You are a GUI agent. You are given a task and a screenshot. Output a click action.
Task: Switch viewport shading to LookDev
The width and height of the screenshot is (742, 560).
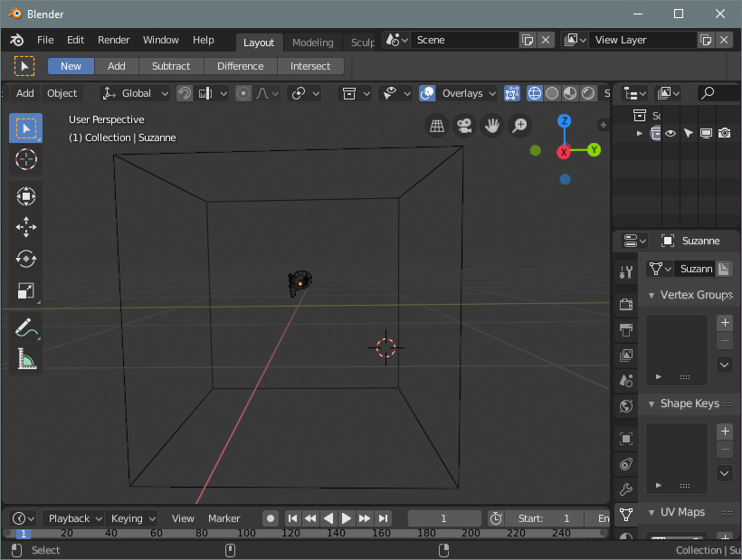point(570,94)
